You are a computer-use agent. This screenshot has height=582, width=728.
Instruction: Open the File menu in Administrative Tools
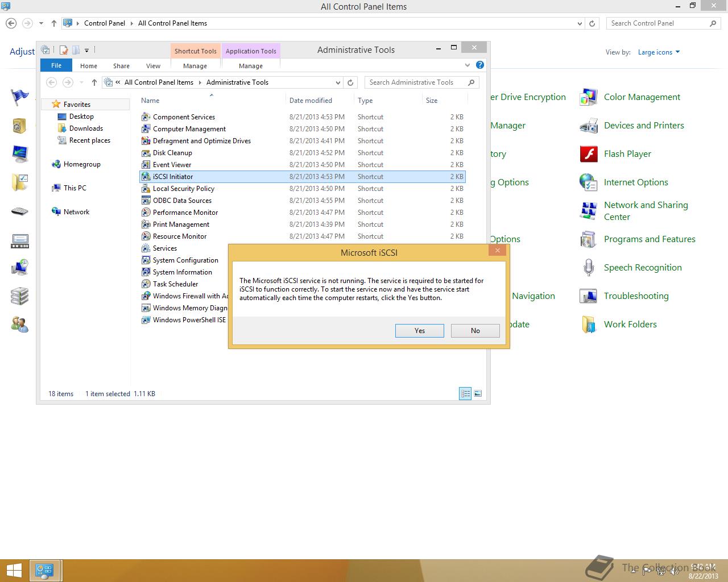point(56,65)
